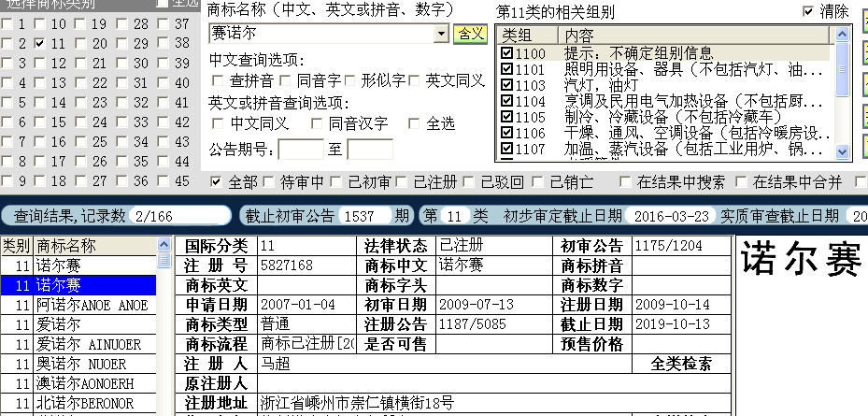Uncheck group 1104 烹调及民用电气加热设备
The height and width of the screenshot is (416, 868).
click(x=506, y=101)
